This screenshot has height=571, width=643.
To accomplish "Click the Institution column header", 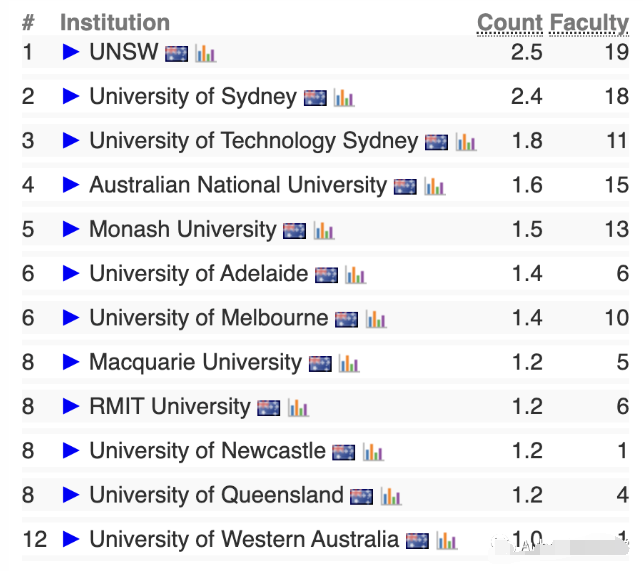I will [x=115, y=22].
